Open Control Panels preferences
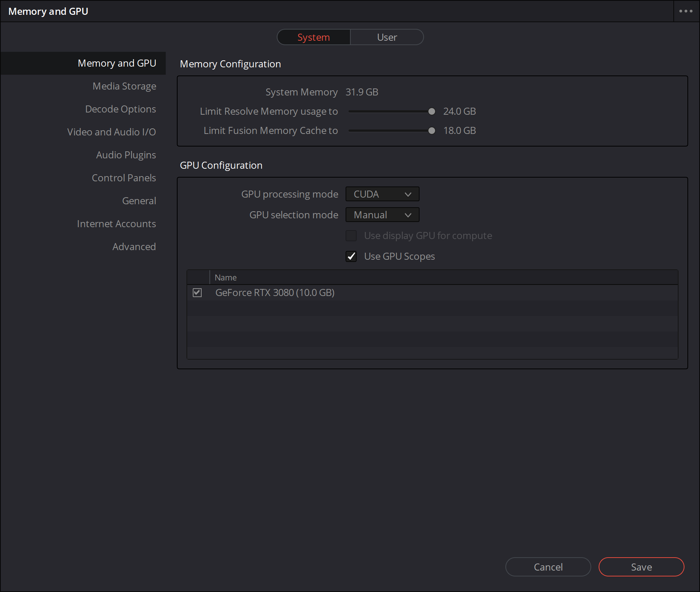This screenshot has width=700, height=592. (124, 178)
